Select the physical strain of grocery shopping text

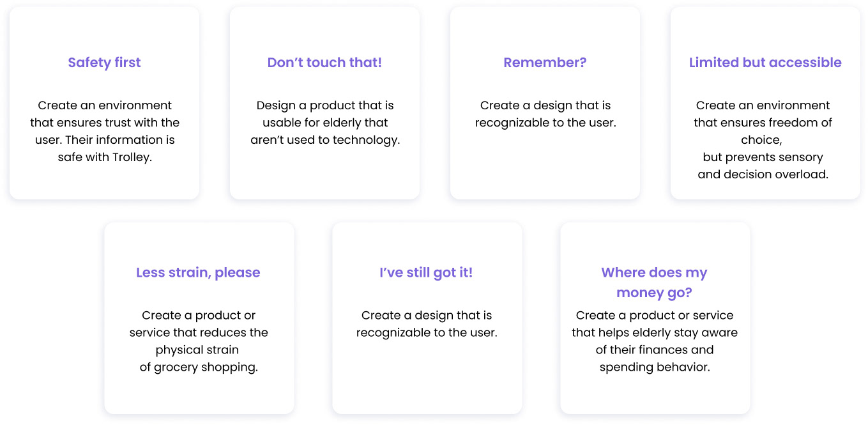(x=199, y=341)
